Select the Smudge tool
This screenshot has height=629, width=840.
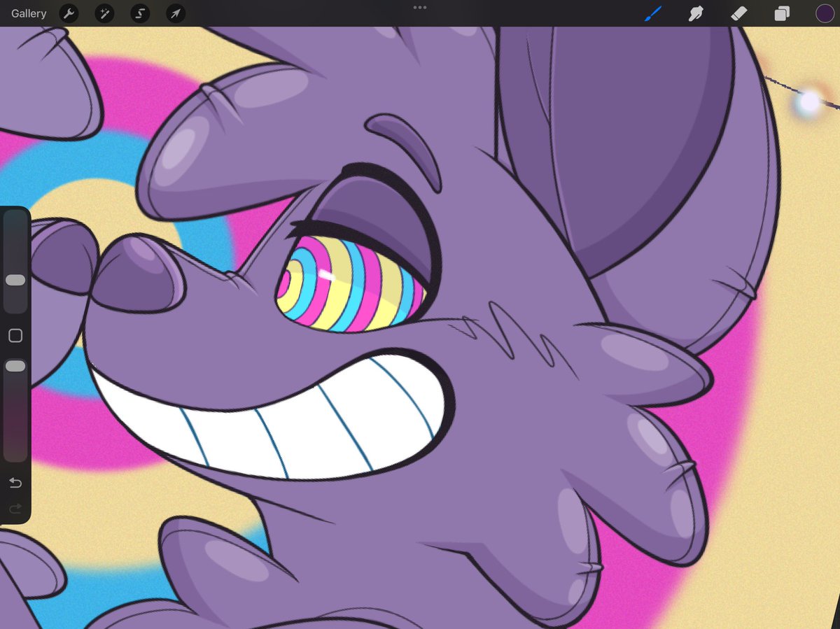(x=696, y=13)
